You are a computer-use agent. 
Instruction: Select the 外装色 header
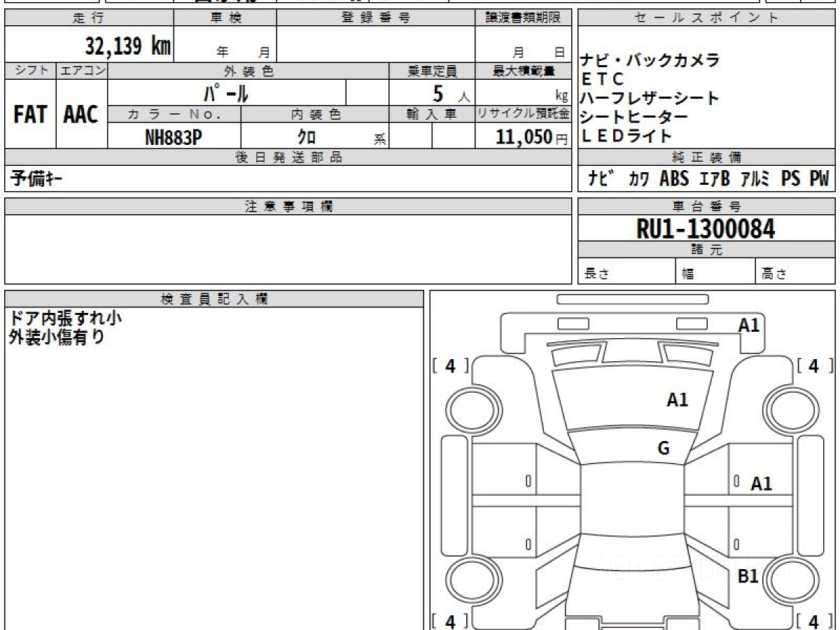[x=248, y=71]
